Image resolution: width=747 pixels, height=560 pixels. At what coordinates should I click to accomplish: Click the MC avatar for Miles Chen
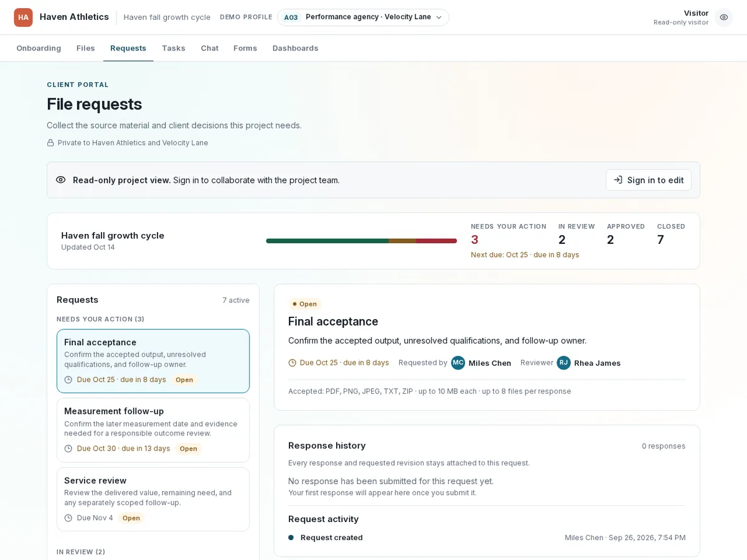[458, 363]
